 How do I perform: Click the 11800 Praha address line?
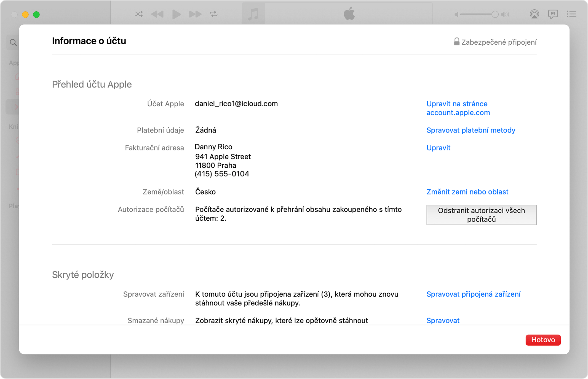[216, 166]
